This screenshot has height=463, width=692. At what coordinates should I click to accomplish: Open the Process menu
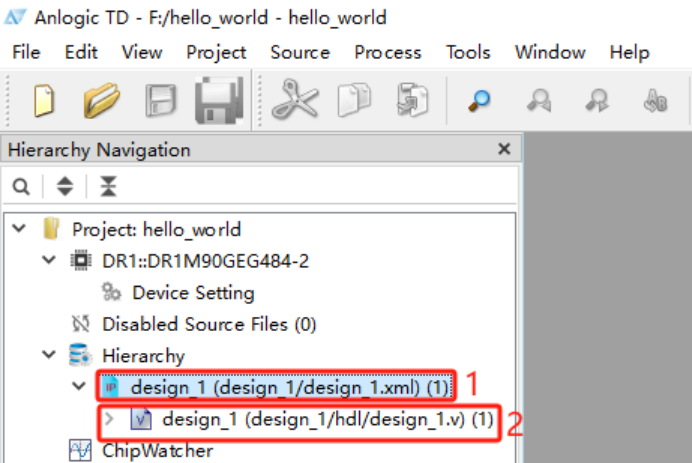(x=388, y=53)
